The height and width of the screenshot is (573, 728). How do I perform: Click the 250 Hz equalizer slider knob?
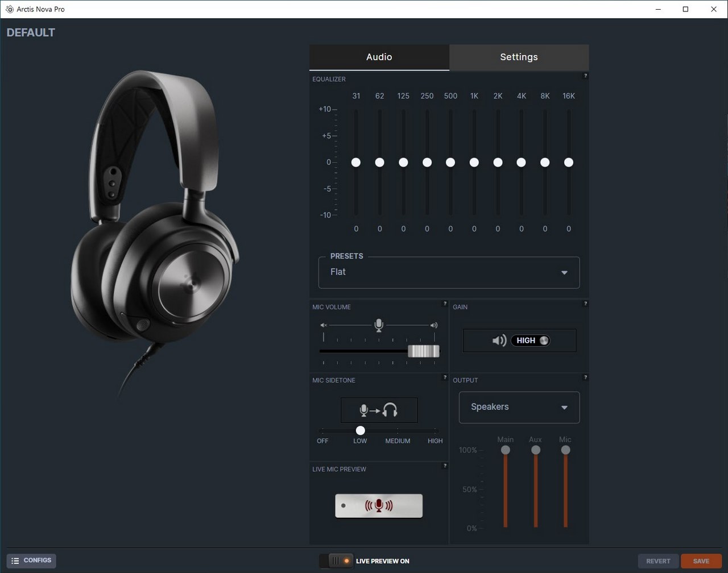coord(427,163)
